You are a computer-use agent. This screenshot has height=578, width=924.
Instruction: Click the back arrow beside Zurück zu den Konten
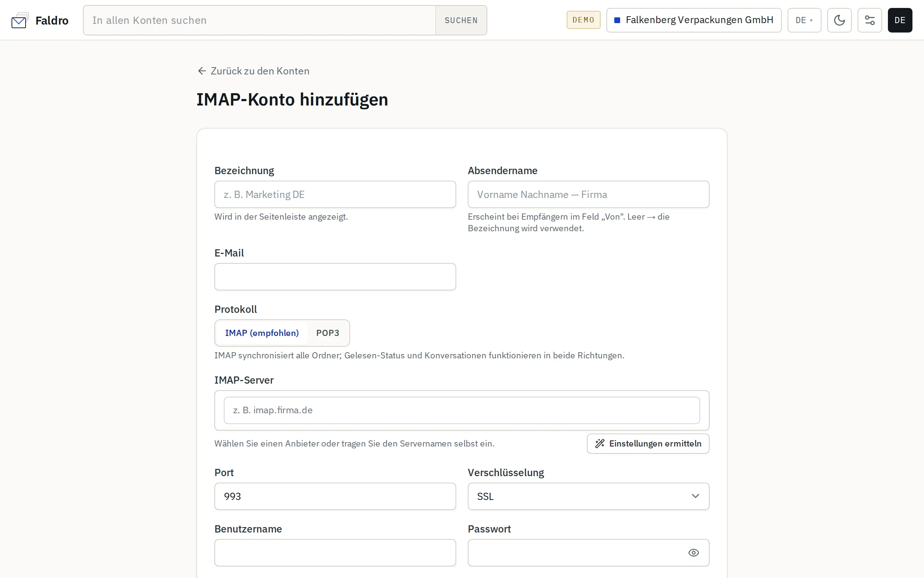tap(202, 71)
